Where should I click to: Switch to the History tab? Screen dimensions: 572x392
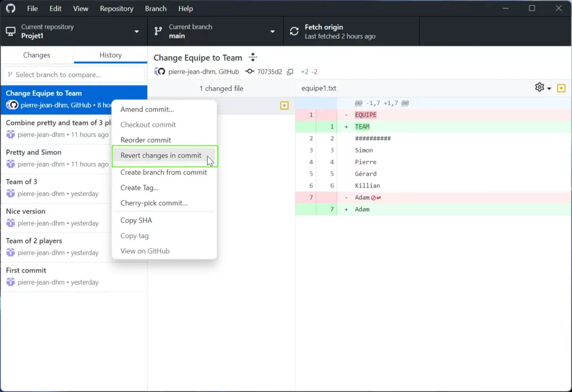(x=111, y=55)
